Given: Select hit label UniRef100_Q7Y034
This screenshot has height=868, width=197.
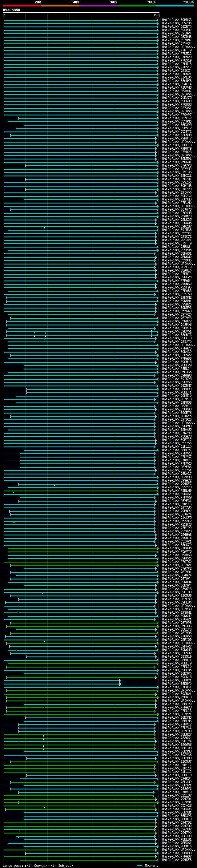Looking at the screenshot, I should click(x=176, y=43).
